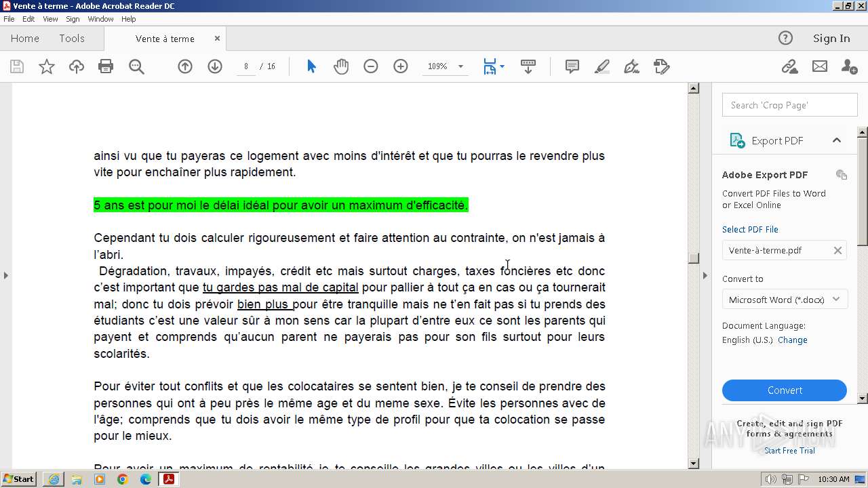Collapse the Export PDF section
868x488 pixels.
click(x=836, y=140)
